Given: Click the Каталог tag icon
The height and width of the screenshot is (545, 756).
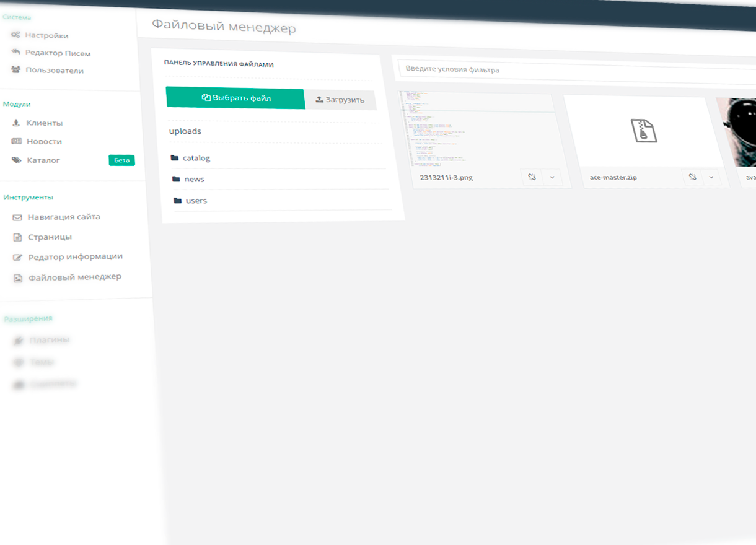Looking at the screenshot, I should coord(17,160).
